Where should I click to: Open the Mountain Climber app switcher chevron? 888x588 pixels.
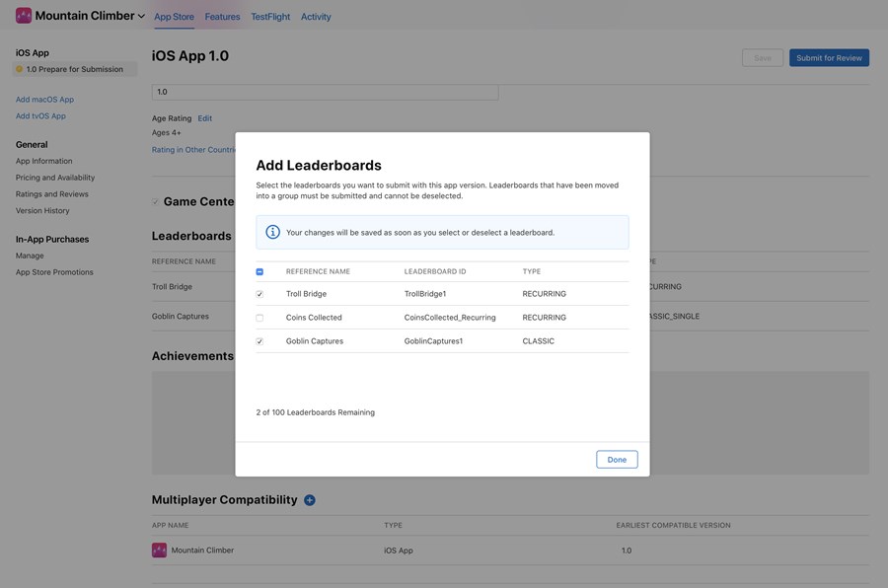click(141, 17)
